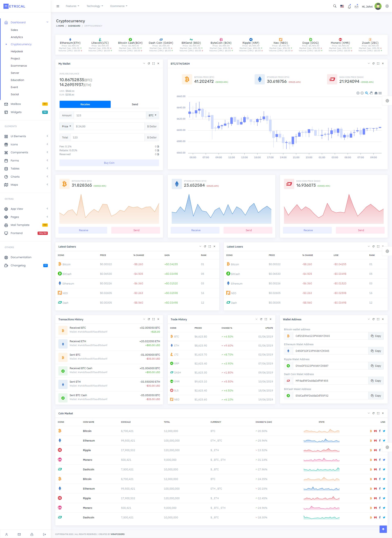Image resolution: width=392 pixels, height=538 pixels.
Task: Expand the Features top menu
Action: pyautogui.click(x=72, y=6)
